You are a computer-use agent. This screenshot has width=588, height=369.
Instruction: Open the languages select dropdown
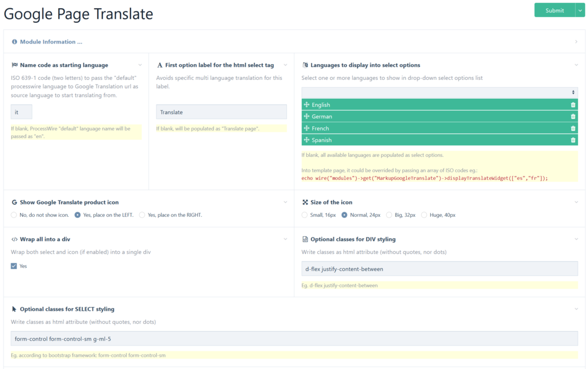439,92
